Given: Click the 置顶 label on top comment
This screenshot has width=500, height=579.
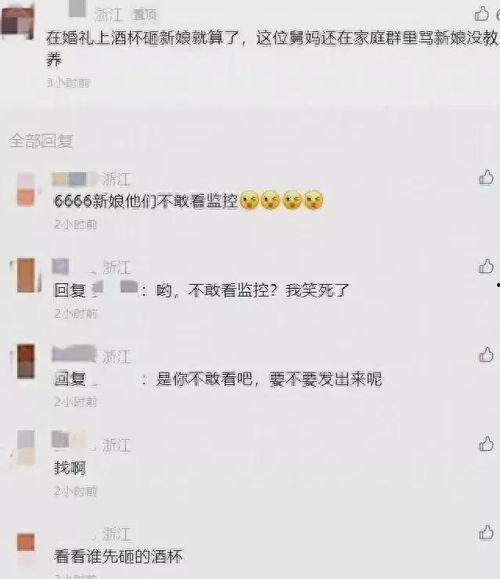Looking at the screenshot, I should (145, 15).
